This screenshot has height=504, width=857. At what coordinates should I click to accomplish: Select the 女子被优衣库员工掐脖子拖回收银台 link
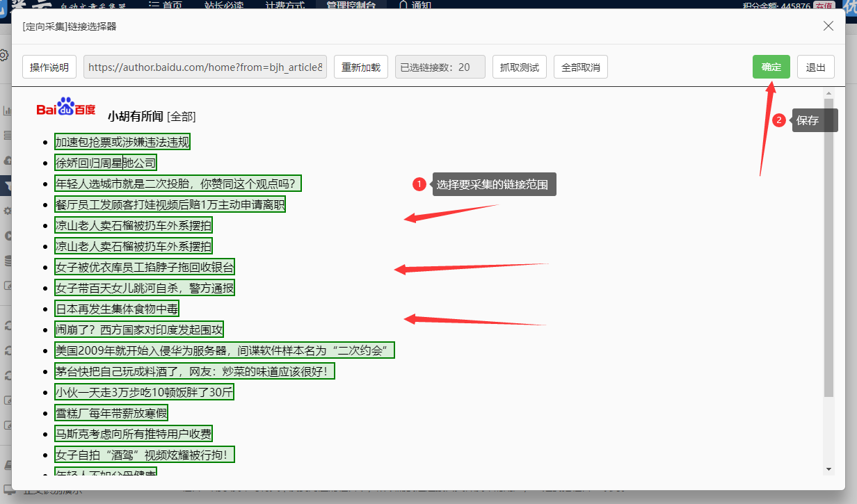145,267
